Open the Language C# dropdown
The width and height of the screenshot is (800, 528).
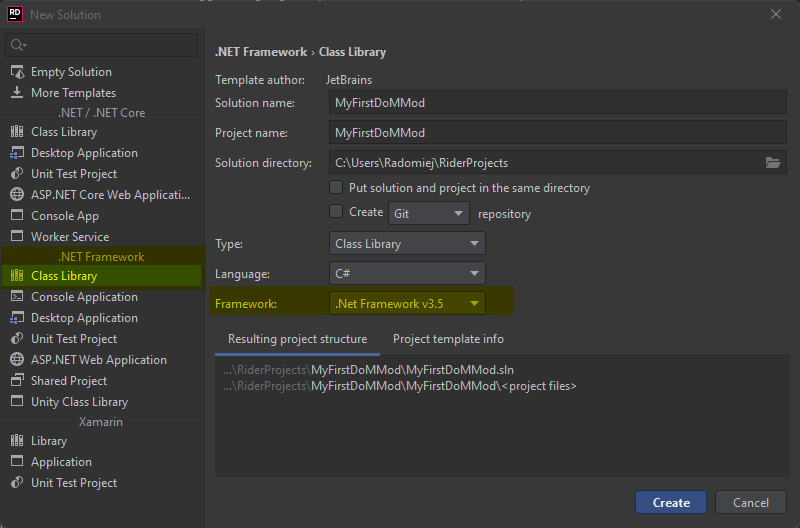(x=407, y=273)
